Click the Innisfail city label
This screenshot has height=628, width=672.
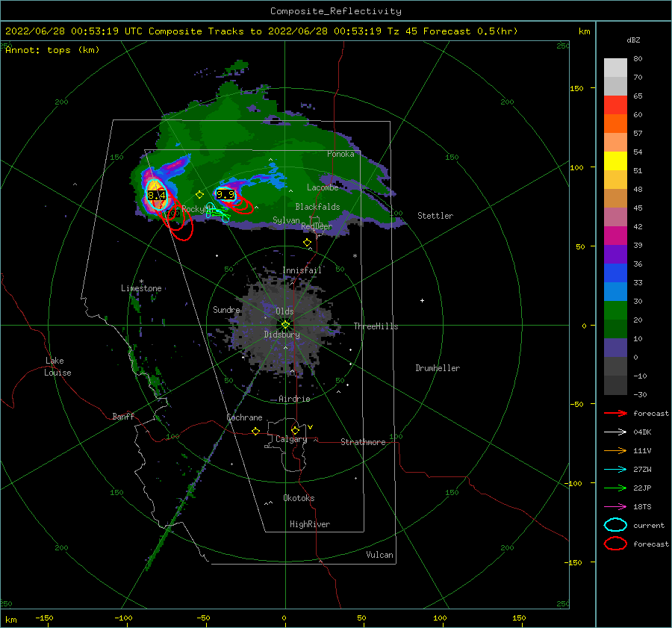pyautogui.click(x=302, y=270)
